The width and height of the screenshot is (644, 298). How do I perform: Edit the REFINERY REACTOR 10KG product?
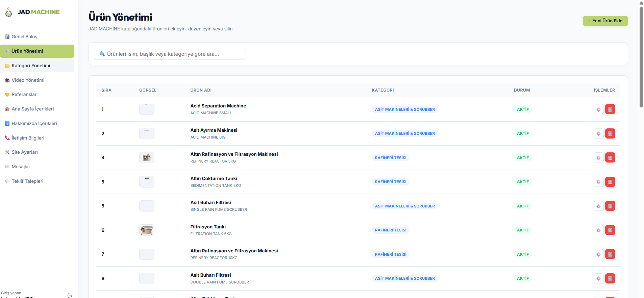598,254
